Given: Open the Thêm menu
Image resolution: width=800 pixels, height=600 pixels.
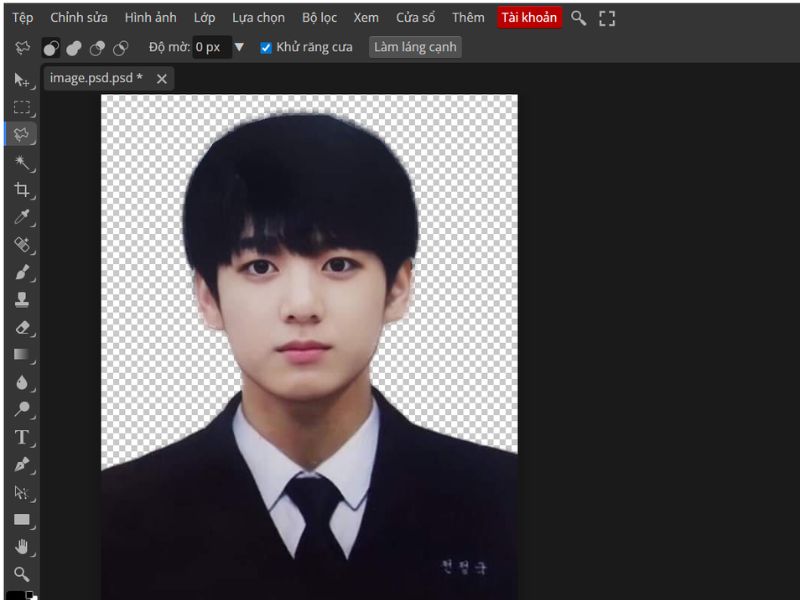Looking at the screenshot, I should click(468, 18).
